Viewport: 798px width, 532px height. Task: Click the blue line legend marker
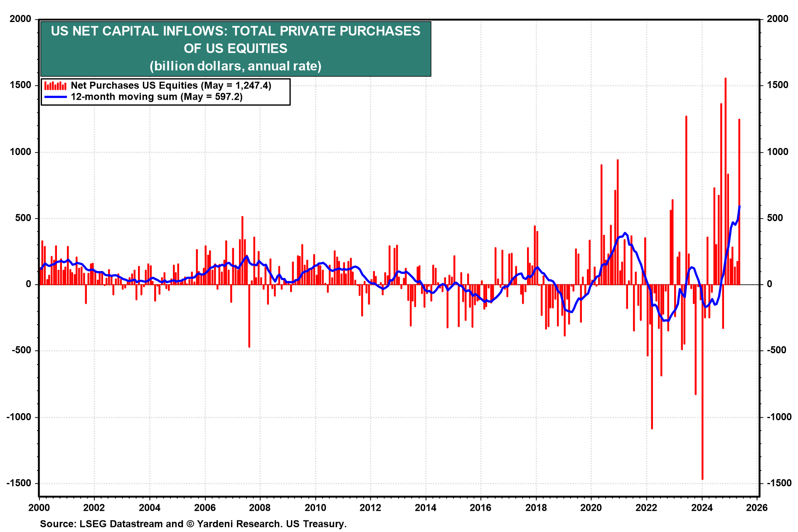pyautogui.click(x=55, y=97)
